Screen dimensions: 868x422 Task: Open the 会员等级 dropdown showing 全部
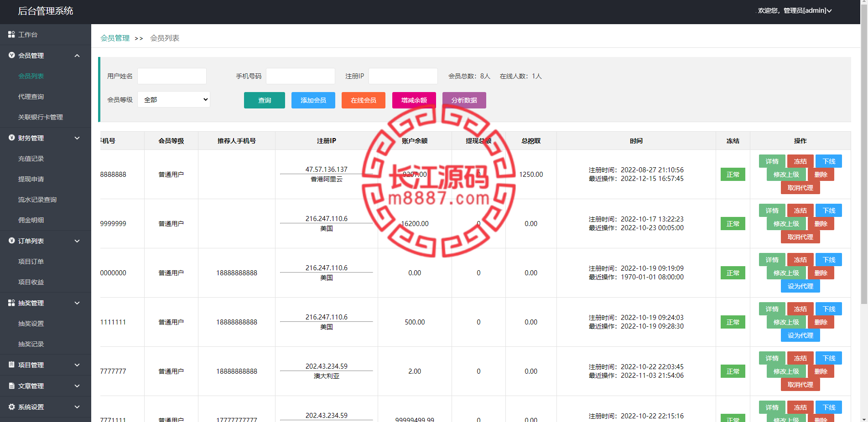[174, 99]
